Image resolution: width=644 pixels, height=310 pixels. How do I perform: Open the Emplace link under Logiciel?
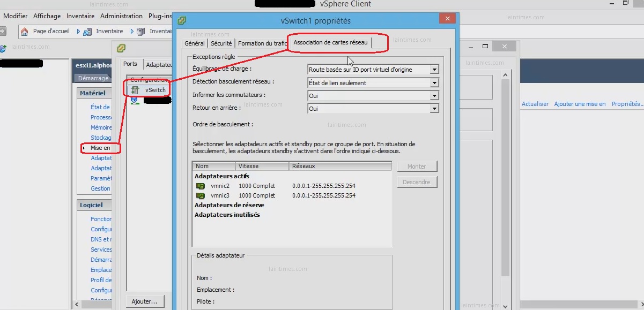point(101,270)
